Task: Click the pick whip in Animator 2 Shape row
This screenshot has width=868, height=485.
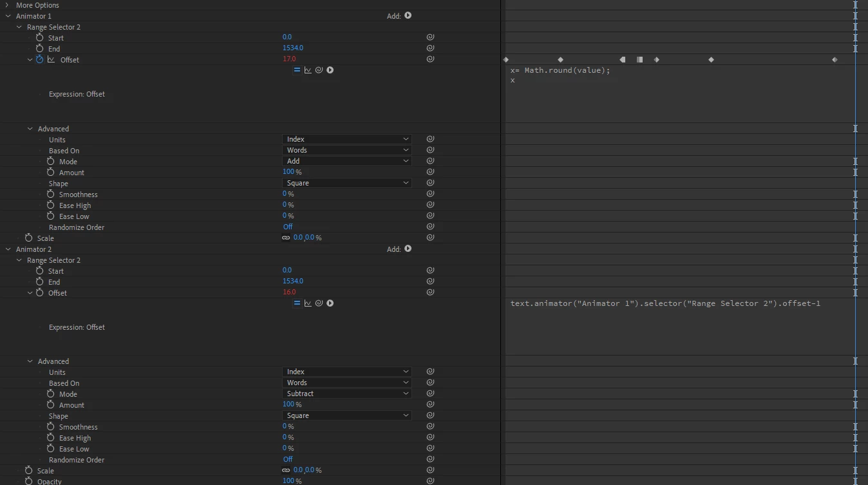Action: click(x=430, y=415)
